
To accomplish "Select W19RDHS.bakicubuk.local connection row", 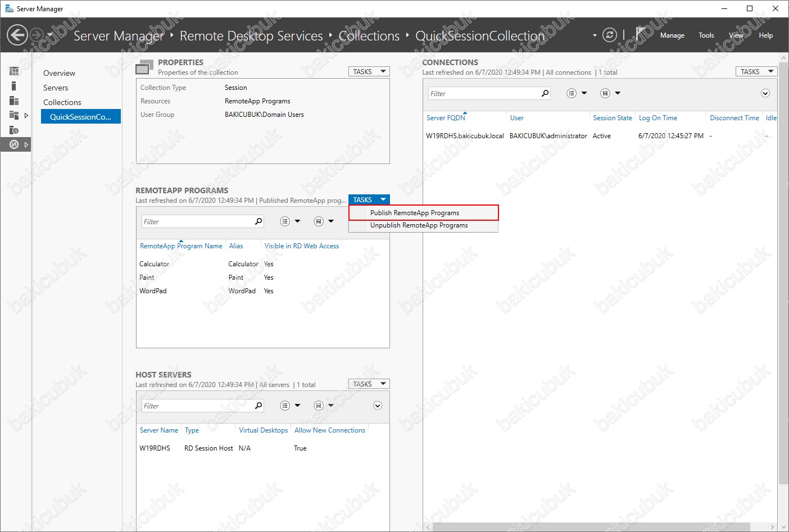I will point(600,136).
